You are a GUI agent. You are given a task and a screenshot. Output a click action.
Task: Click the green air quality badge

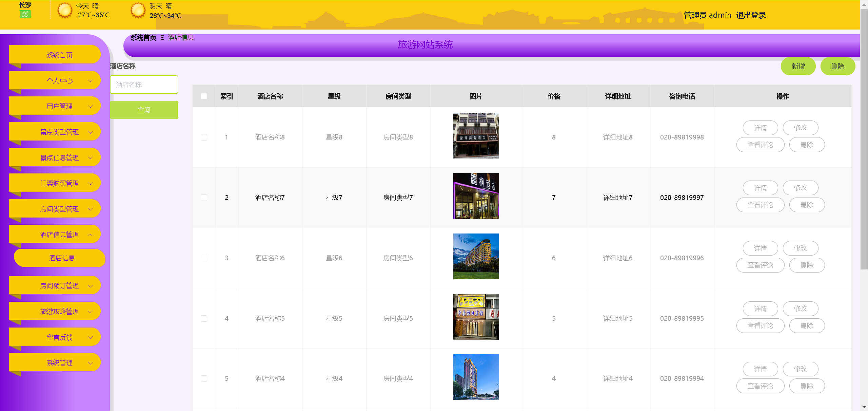pos(25,14)
